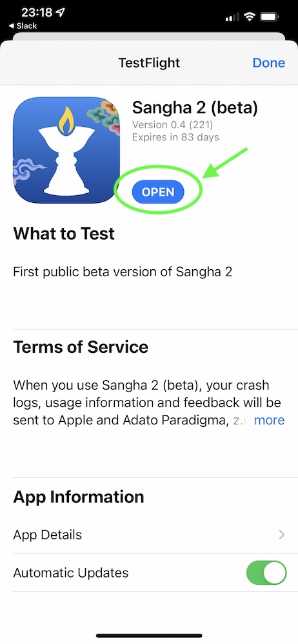Tap the Automatic Updates row label
The width and height of the screenshot is (298, 644).
coord(71,573)
